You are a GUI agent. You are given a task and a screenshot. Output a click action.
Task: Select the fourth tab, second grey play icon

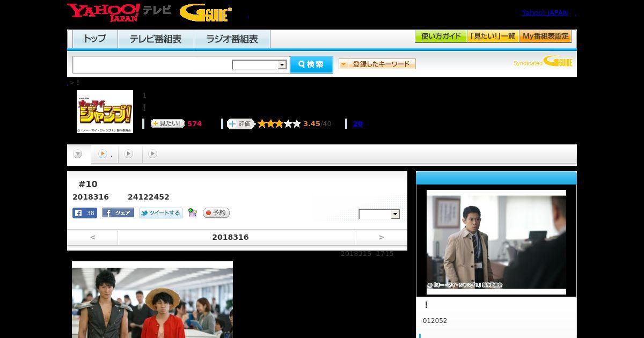pos(153,154)
